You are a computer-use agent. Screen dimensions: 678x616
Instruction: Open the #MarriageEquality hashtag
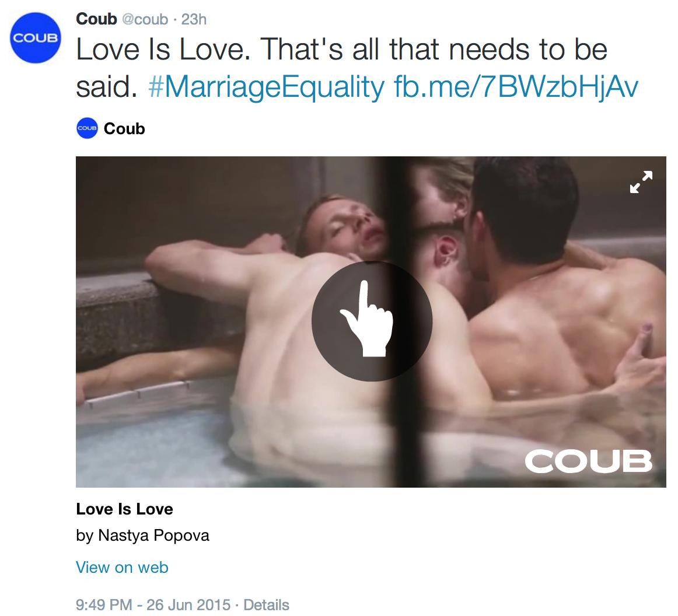266,86
